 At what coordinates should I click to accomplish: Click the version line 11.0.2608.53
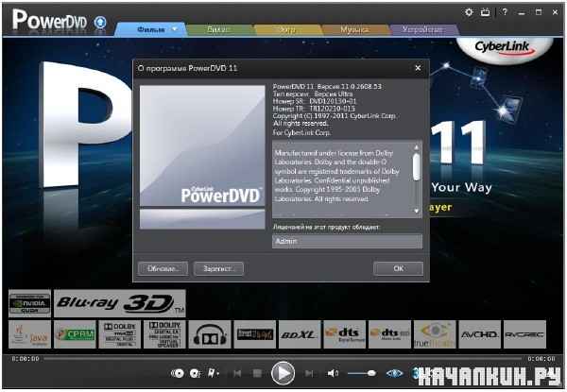327,86
